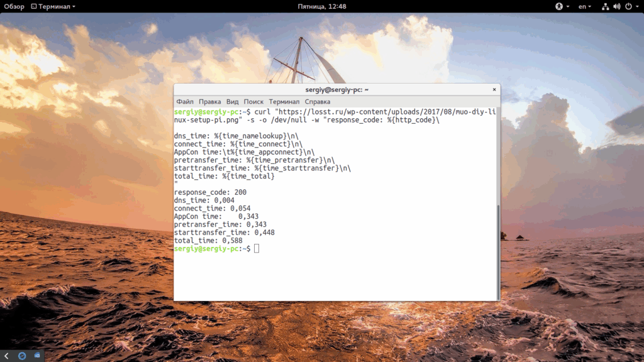
Task: Open the Пятница 12:48 clock calendar
Action: [322, 6]
